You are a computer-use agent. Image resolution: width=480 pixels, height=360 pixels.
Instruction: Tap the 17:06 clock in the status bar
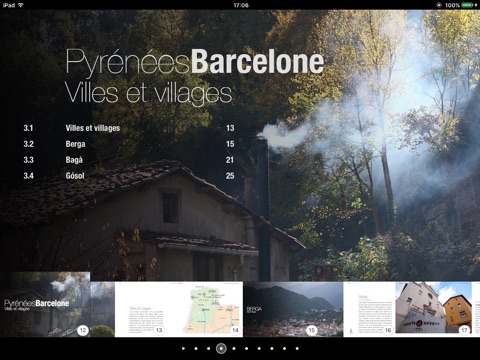point(241,5)
